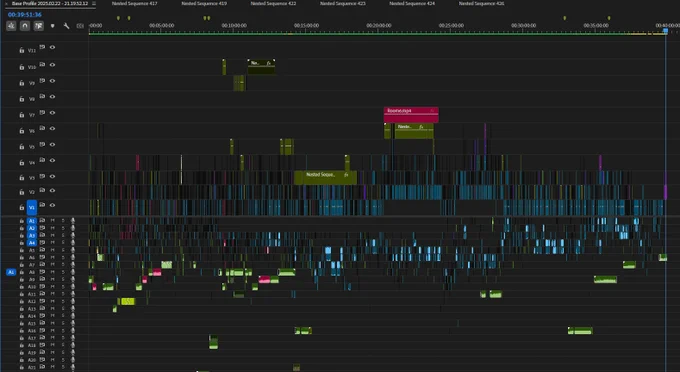Toggle V9 track output eye
This screenshot has height=372, width=680.
pyautogui.click(x=52, y=81)
